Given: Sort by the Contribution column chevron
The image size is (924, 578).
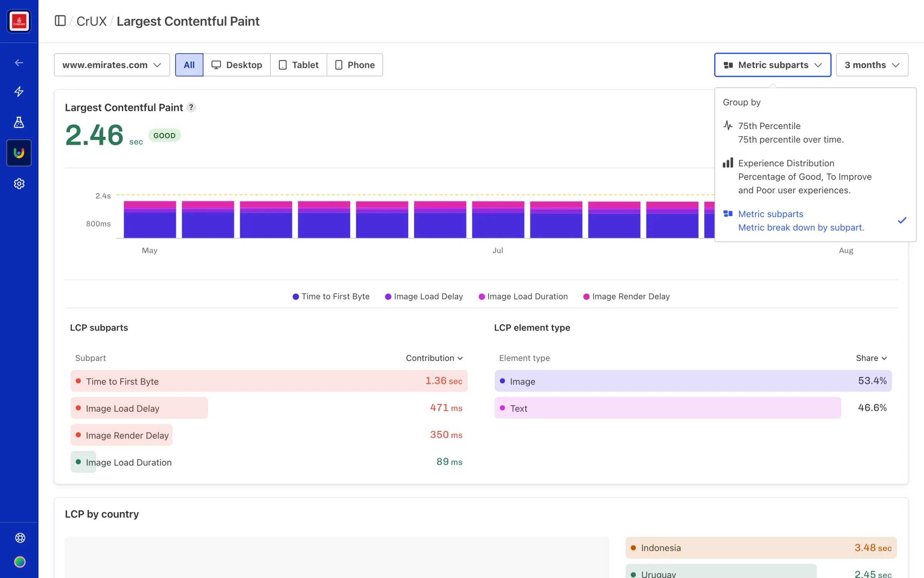Looking at the screenshot, I should point(460,358).
